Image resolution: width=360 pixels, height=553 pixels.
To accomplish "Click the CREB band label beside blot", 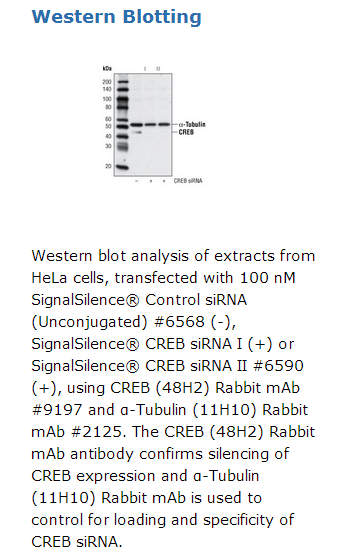I will 186,132.
